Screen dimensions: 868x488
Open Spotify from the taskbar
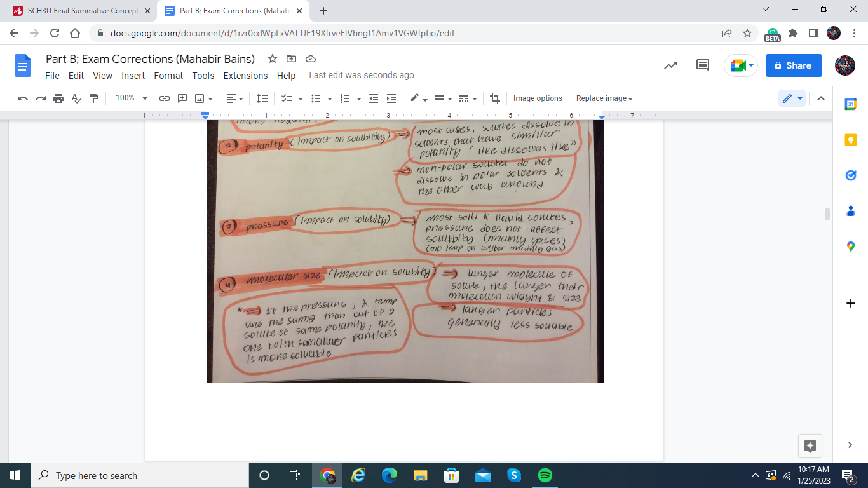tap(545, 475)
